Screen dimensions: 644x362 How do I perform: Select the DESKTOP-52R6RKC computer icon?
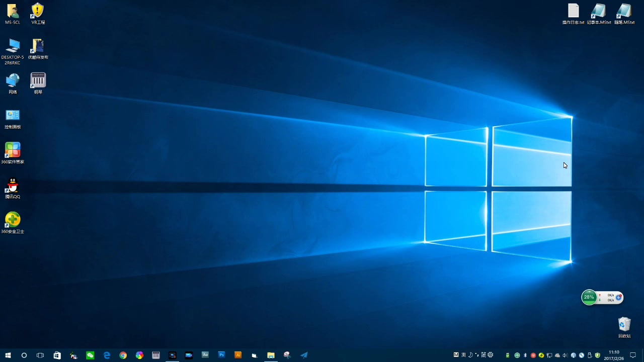(x=13, y=52)
